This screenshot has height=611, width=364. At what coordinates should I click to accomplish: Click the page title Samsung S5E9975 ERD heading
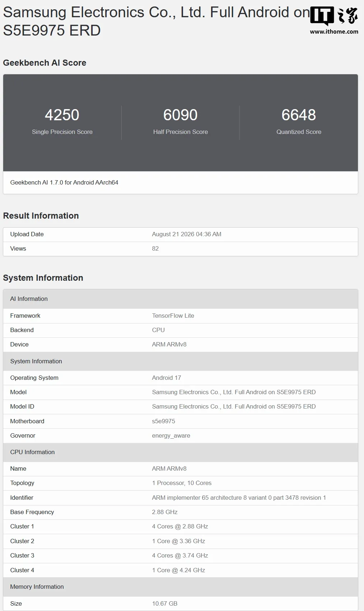pyautogui.click(x=156, y=21)
